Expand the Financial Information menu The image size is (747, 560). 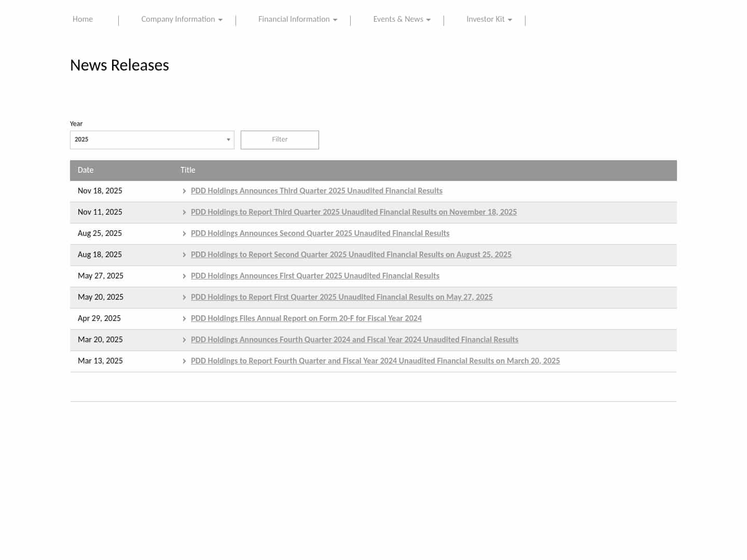[x=297, y=20]
